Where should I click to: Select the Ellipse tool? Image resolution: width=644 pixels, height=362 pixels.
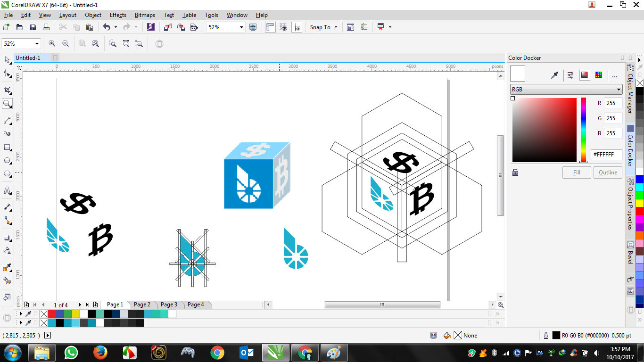pos(7,161)
